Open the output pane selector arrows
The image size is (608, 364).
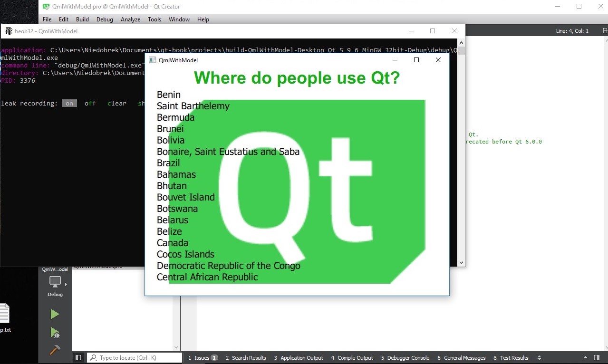tap(539, 358)
